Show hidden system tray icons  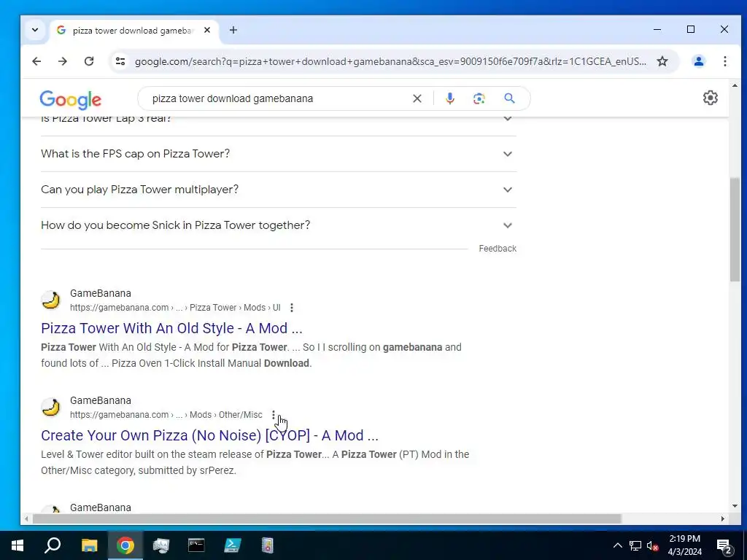click(617, 545)
